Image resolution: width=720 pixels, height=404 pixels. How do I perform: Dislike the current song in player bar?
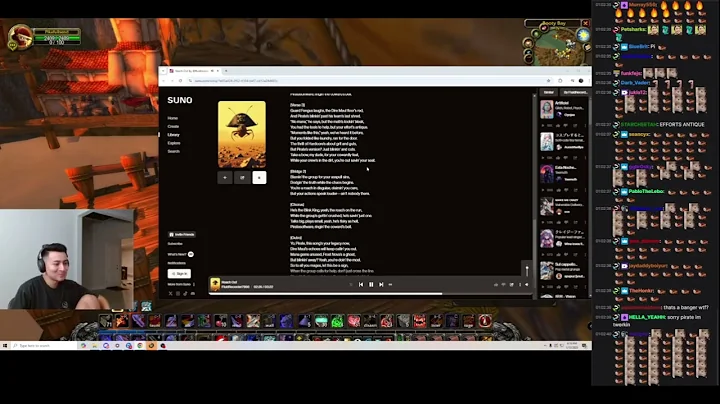pyautogui.click(x=503, y=285)
